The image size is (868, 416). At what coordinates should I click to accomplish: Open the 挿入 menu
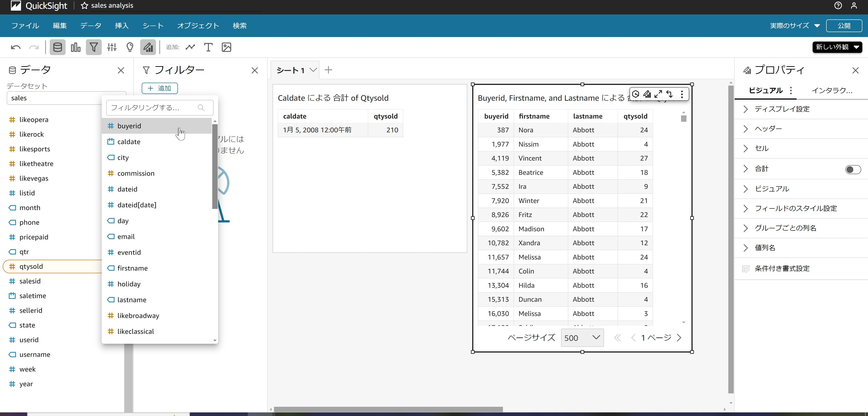point(122,26)
